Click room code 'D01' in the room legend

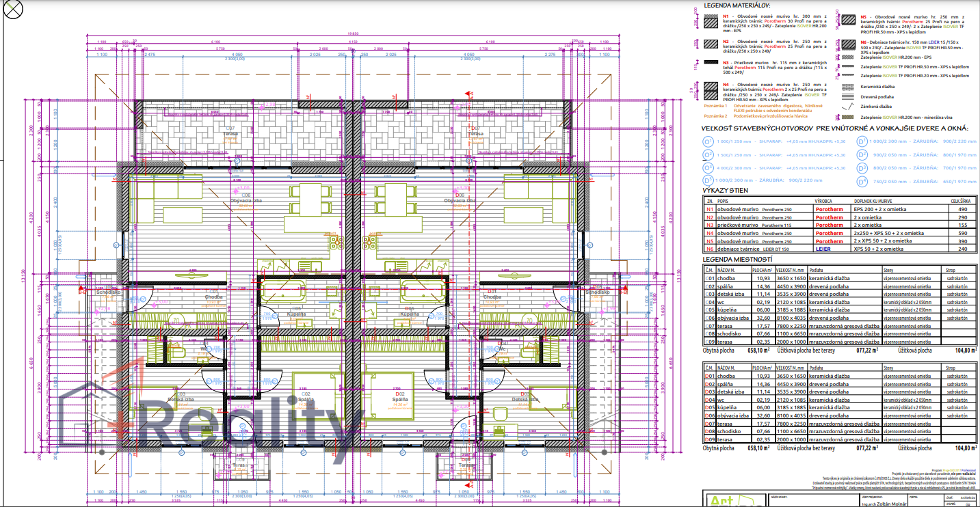pyautogui.click(x=710, y=376)
